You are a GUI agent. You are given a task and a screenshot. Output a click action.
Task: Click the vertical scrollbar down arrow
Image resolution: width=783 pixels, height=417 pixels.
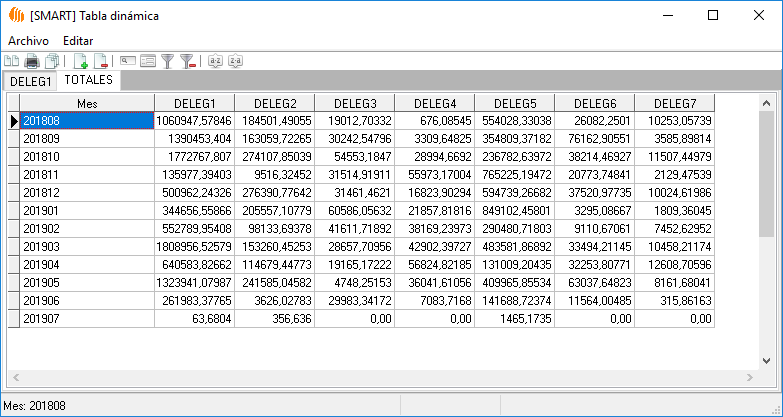765,360
